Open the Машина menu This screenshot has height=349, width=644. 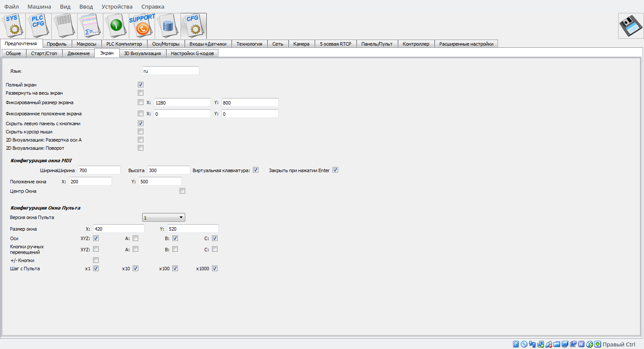point(39,6)
